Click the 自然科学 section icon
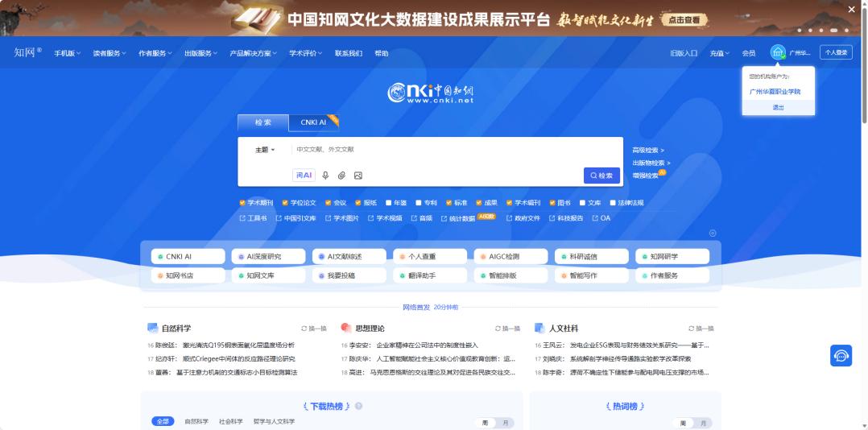 tap(153, 329)
